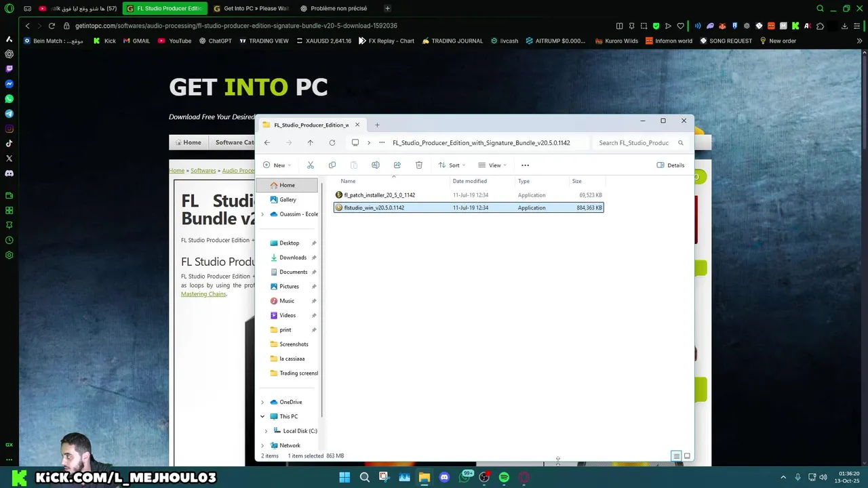Screen dimensions: 868x488
Task: Expand Network in navigation pane
Action: 262,445
